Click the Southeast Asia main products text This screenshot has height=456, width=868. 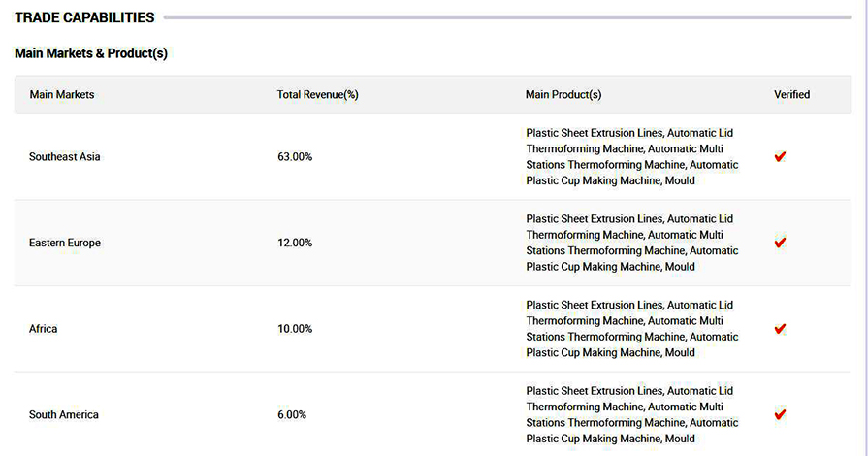coord(632,157)
